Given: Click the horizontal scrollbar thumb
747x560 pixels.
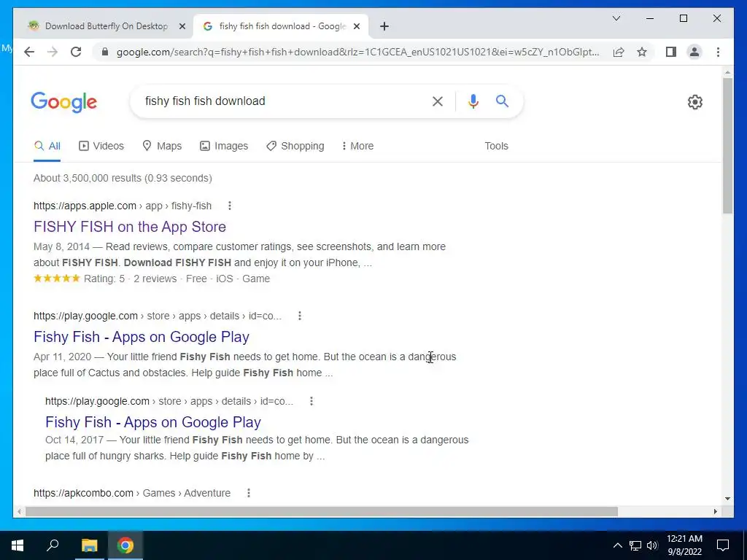Looking at the screenshot, I should tap(322, 511).
